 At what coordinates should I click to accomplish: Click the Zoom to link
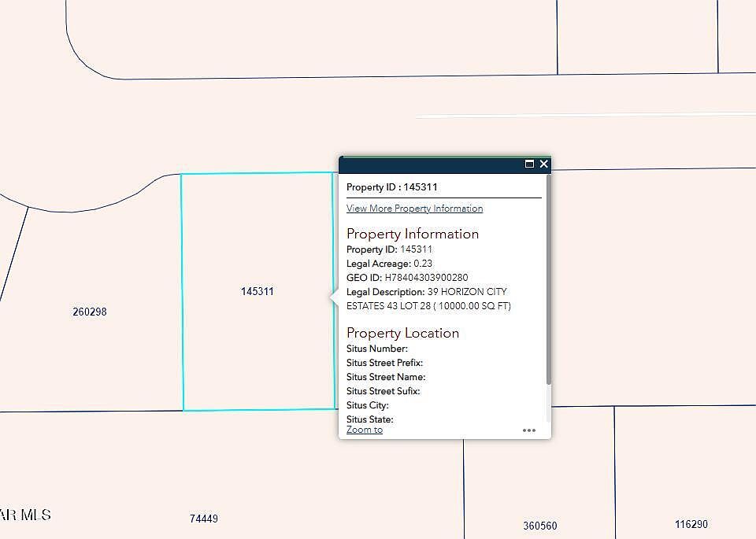click(x=365, y=430)
